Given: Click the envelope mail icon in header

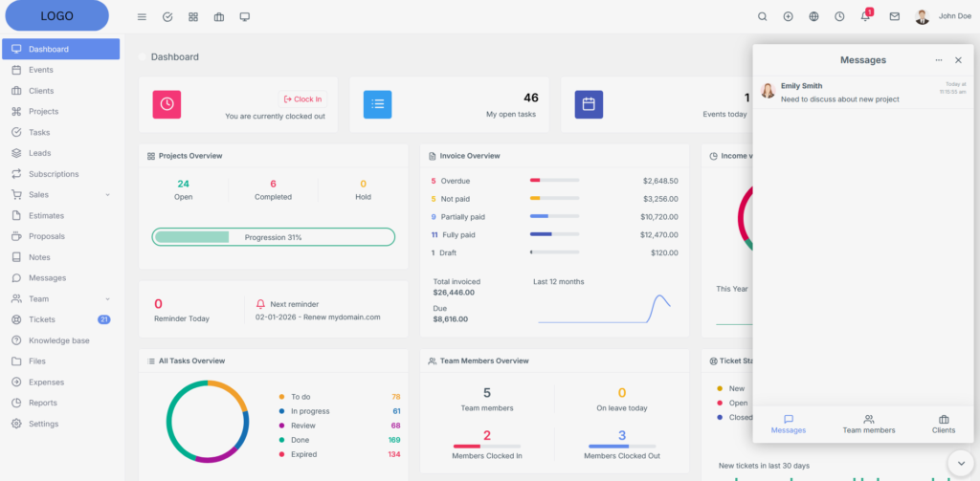Looking at the screenshot, I should (895, 16).
